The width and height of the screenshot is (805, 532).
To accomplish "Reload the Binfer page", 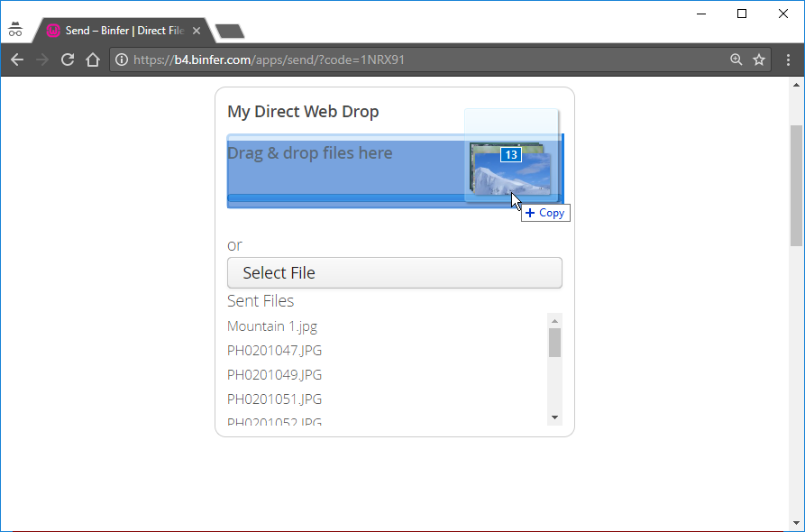I will pyautogui.click(x=68, y=60).
